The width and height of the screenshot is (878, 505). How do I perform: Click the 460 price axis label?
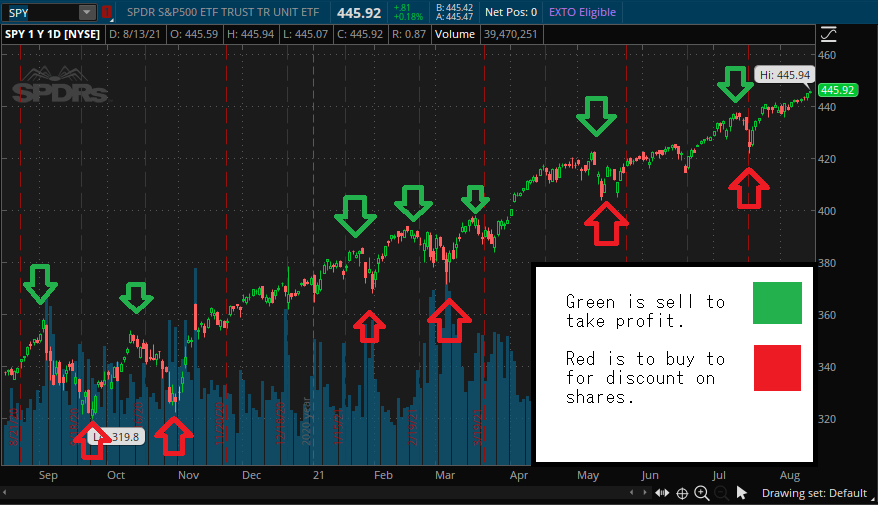click(x=827, y=55)
